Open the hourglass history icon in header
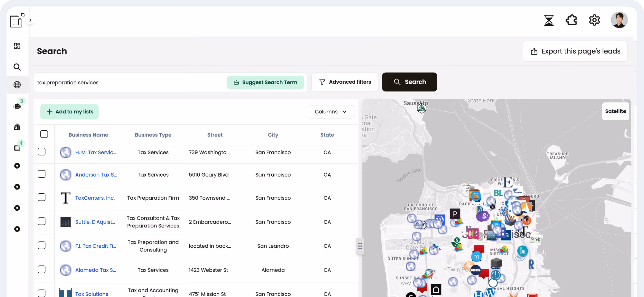 point(549,20)
